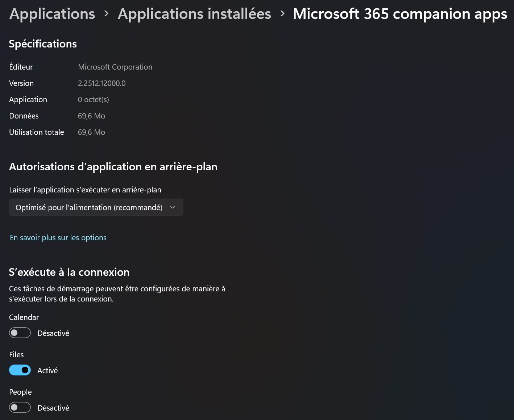514x420 pixels.
Task: Go back to the Applications breadcrumb
Action: point(52,14)
